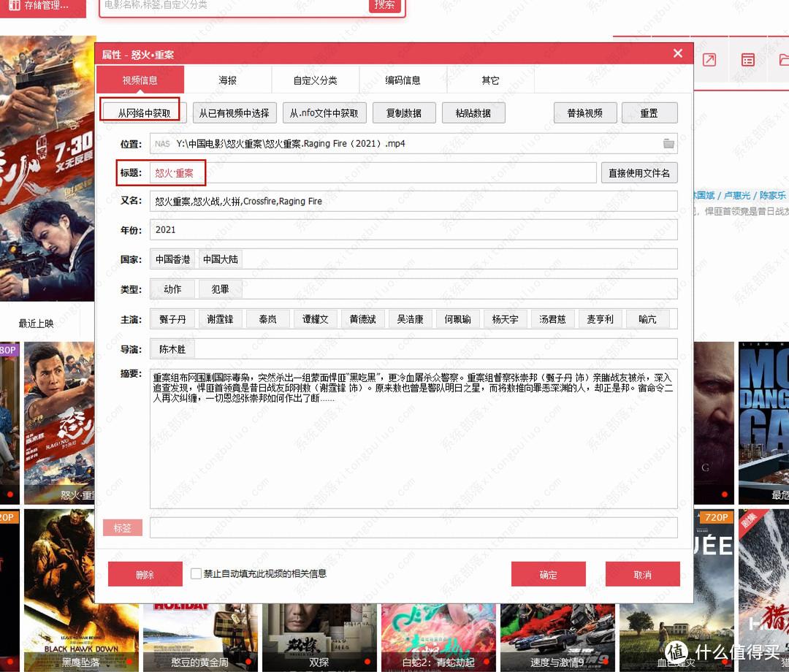Click the tag input field beside 标签

413,527
